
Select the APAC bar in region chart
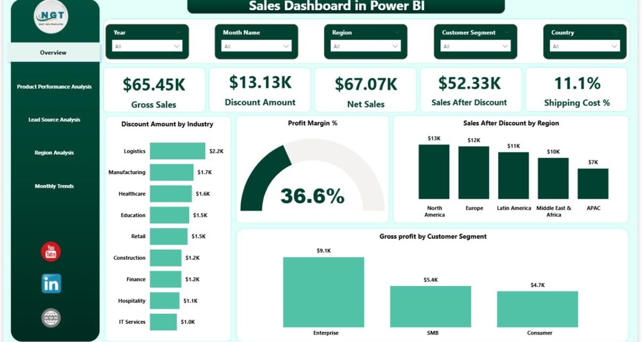tap(593, 184)
